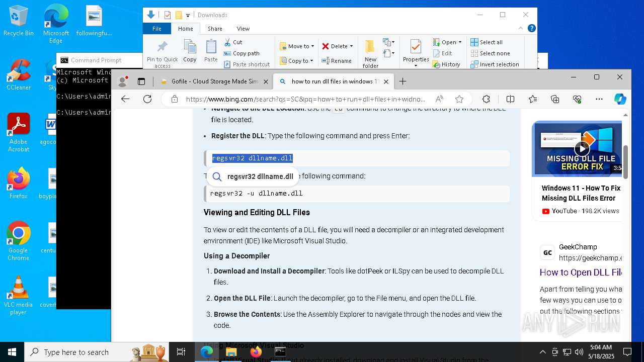Open Edge settings and more menu
Image resolution: width=644 pixels, height=362 pixels.
[x=599, y=99]
